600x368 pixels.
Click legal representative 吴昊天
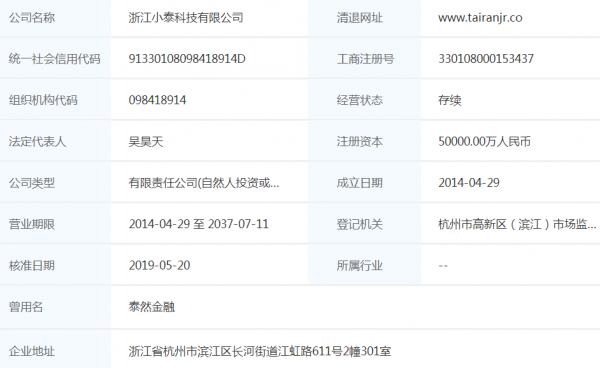pos(146,142)
